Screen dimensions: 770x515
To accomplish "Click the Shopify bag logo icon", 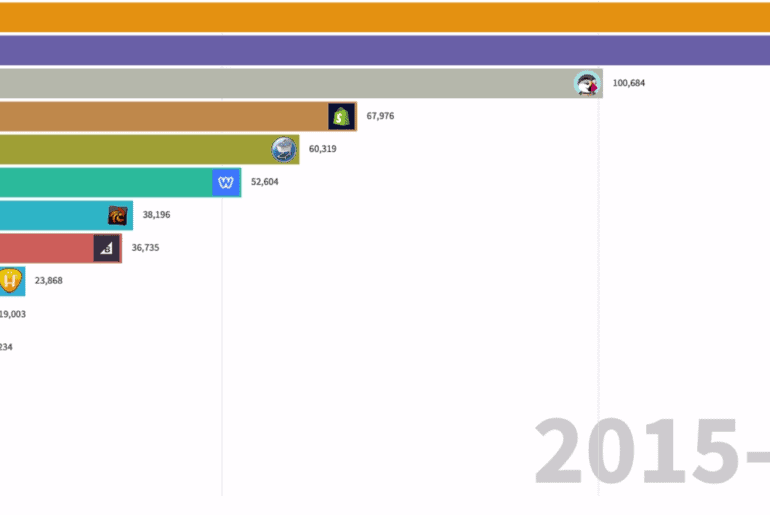I will [x=342, y=117].
